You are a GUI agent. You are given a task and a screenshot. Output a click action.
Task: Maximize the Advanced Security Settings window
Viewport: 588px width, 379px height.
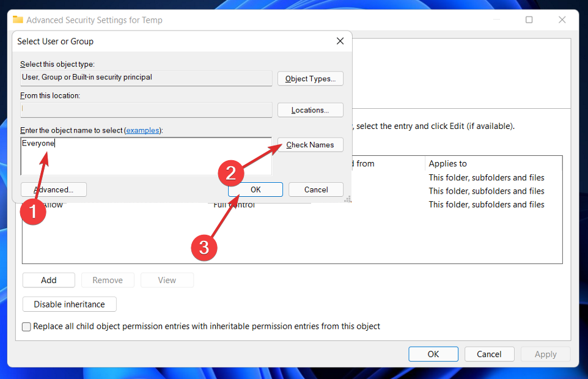(x=529, y=20)
